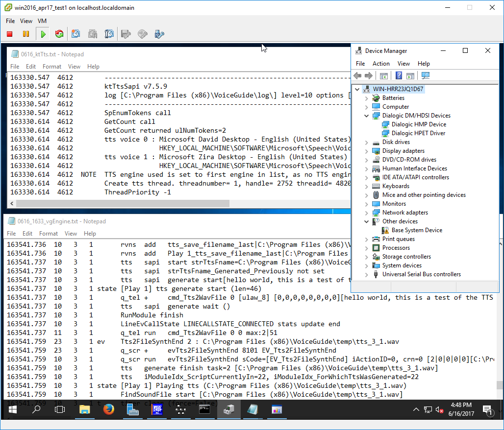Expand the Batteries category
Viewport: 504px width, 430px height.
(x=366, y=98)
